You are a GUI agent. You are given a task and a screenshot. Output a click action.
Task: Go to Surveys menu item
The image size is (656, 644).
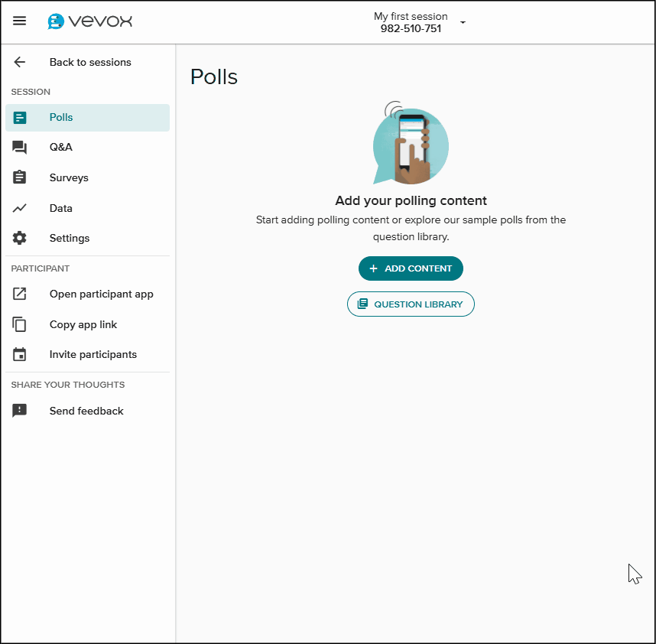pos(69,177)
